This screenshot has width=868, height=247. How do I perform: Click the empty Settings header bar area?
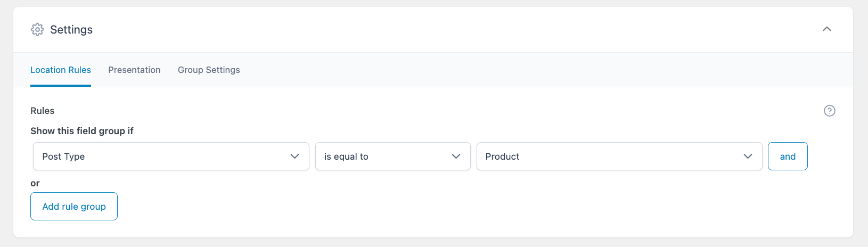pos(453,30)
